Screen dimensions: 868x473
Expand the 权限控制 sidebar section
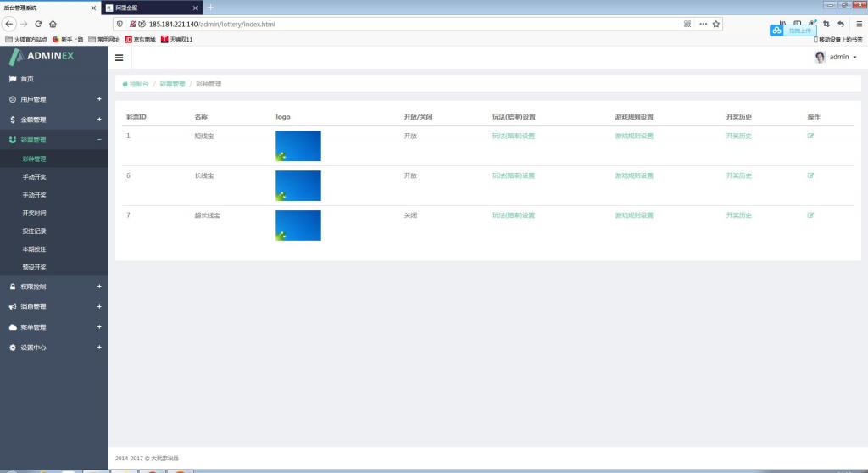pos(54,287)
